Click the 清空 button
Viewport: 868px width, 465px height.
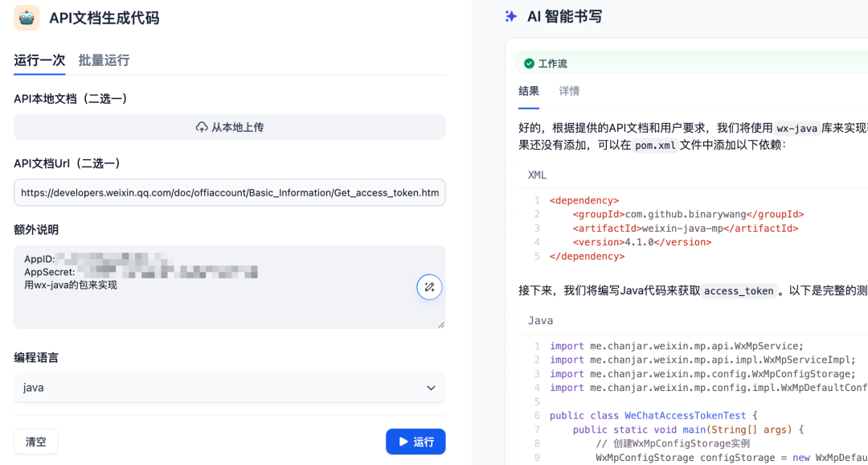coord(35,441)
